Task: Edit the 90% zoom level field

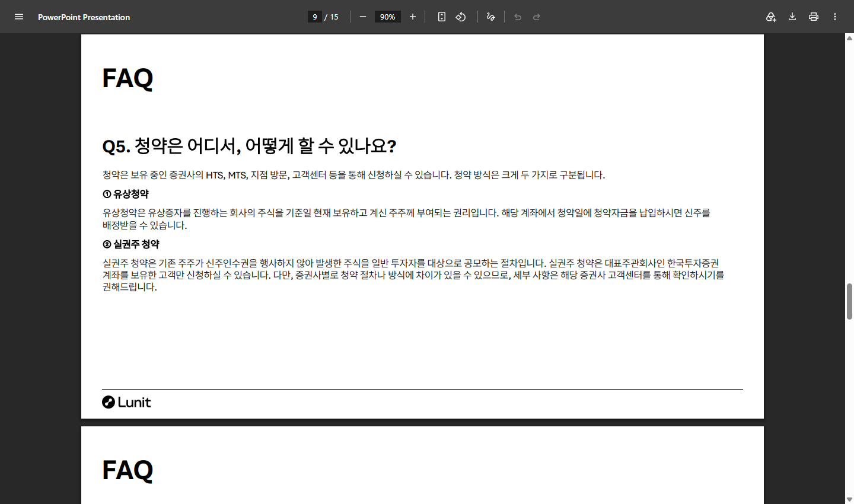Action: [387, 17]
